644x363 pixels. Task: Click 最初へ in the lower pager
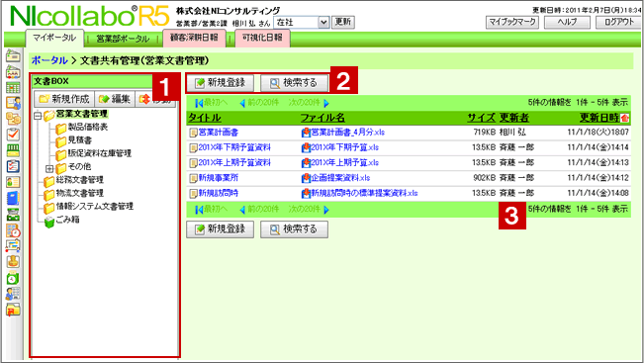pos(211,210)
